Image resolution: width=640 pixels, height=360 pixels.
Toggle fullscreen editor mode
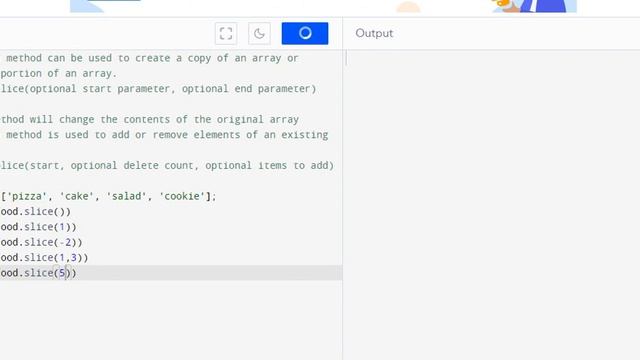[226, 33]
